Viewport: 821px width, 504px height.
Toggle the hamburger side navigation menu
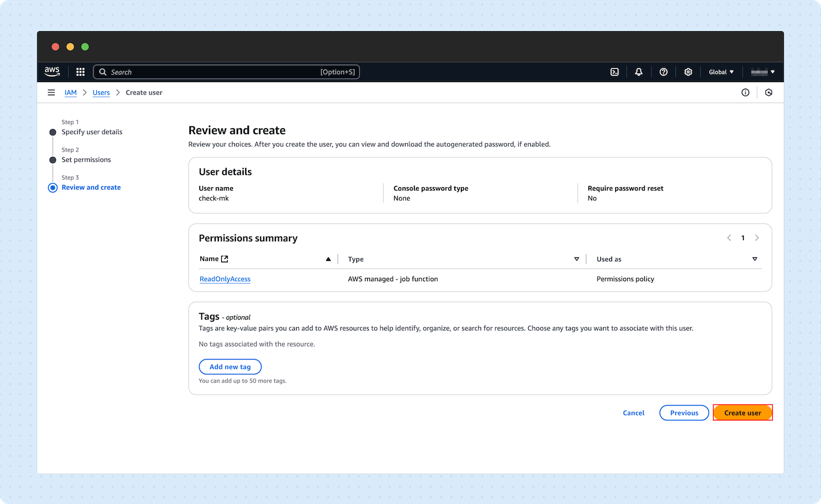[51, 92]
